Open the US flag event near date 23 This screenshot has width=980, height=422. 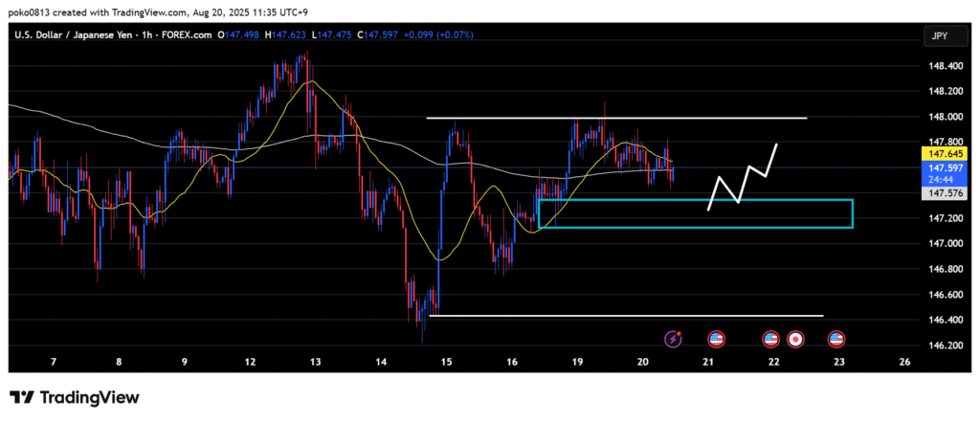click(835, 338)
